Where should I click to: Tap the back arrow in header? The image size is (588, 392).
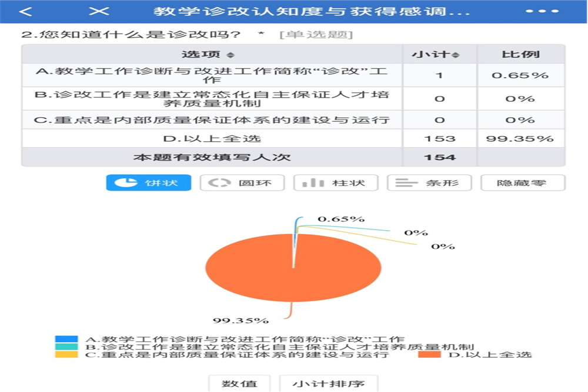pos(25,11)
